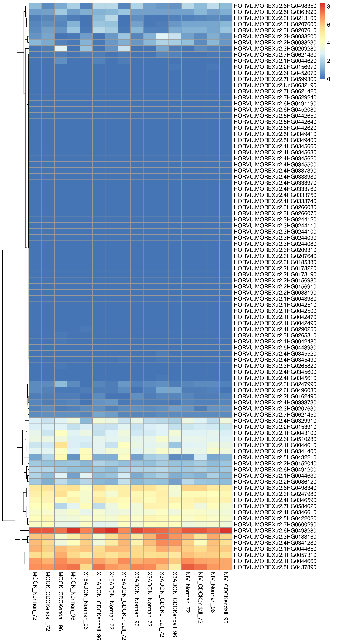
Task: Click row label HORVU.MOREX.r2.6HG0498350
Action: click(275, 6)
